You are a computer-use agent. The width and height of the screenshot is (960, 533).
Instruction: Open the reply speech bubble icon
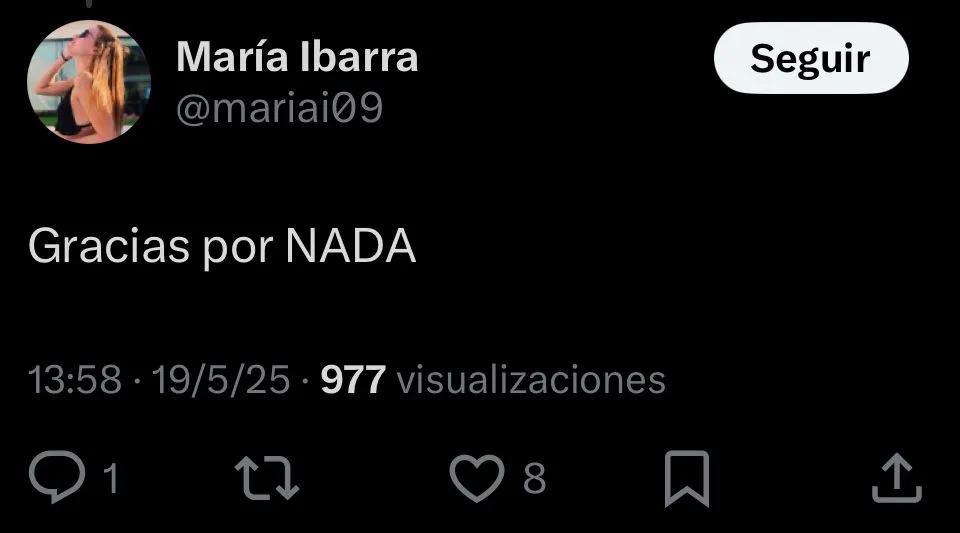[x=57, y=477]
